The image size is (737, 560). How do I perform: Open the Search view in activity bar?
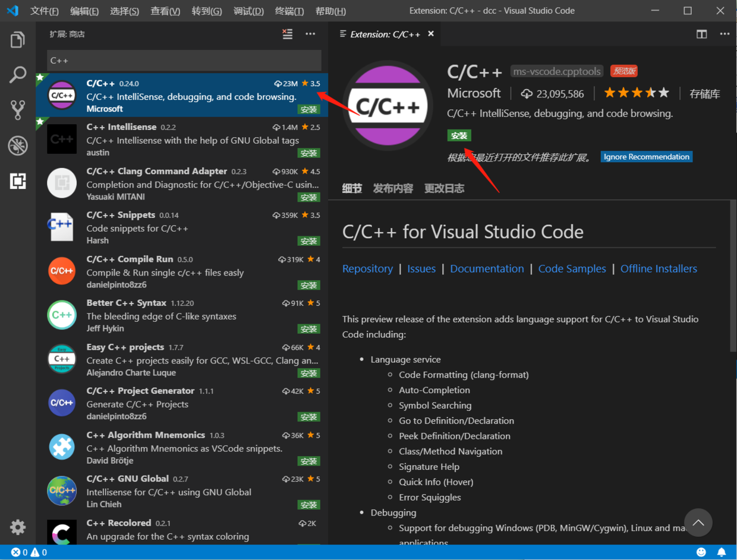tap(18, 75)
